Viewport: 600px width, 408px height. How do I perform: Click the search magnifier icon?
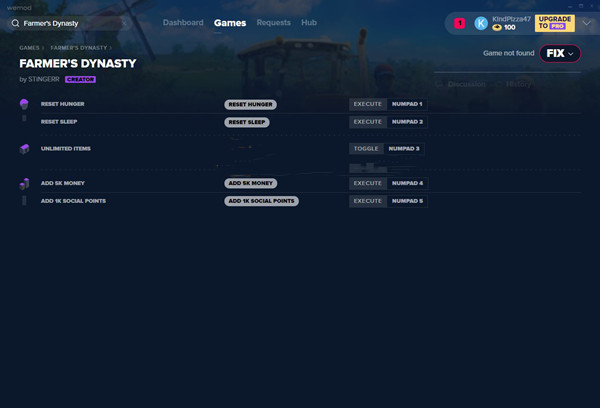[x=15, y=23]
